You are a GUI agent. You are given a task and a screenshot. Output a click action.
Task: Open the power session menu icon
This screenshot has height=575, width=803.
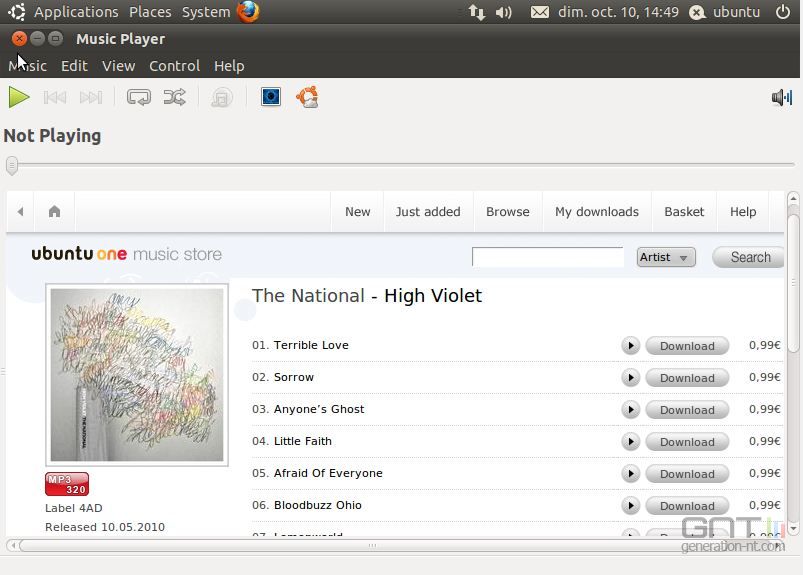pos(783,11)
